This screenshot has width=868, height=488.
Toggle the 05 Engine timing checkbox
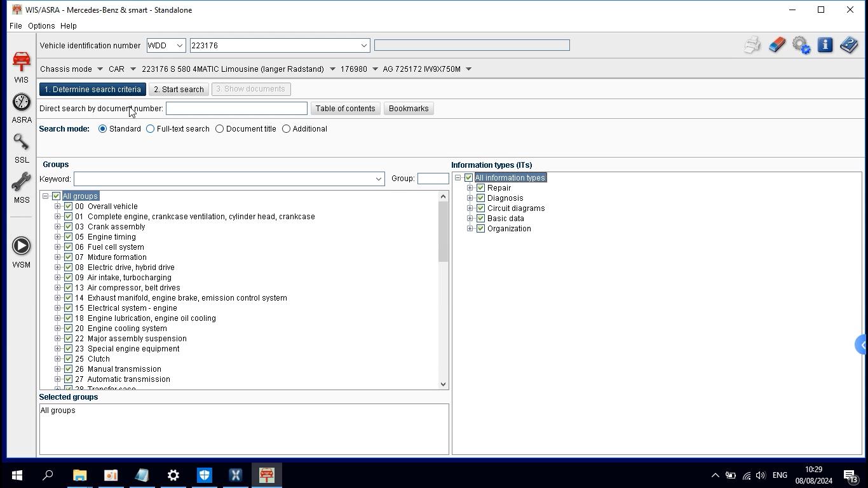(68, 237)
